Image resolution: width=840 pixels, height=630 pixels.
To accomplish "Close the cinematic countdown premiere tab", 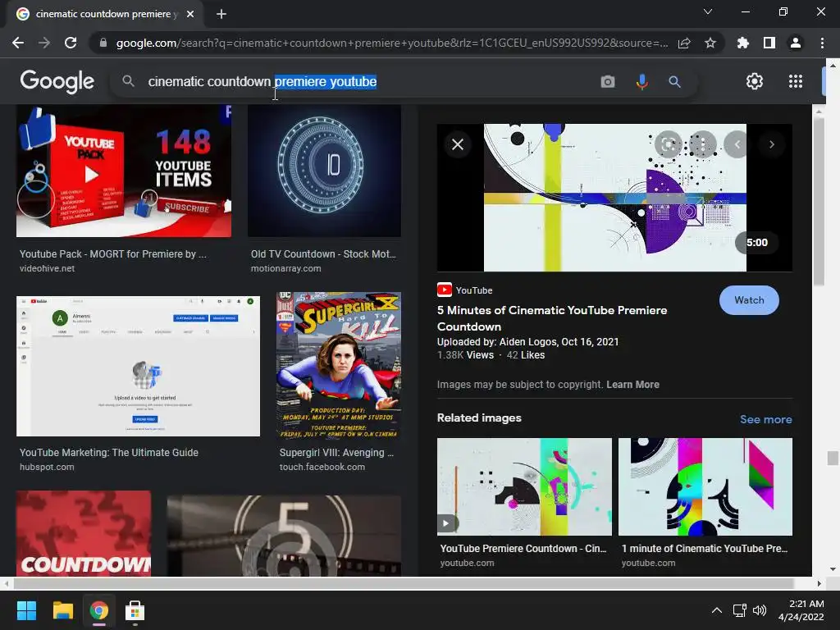I will (190, 14).
